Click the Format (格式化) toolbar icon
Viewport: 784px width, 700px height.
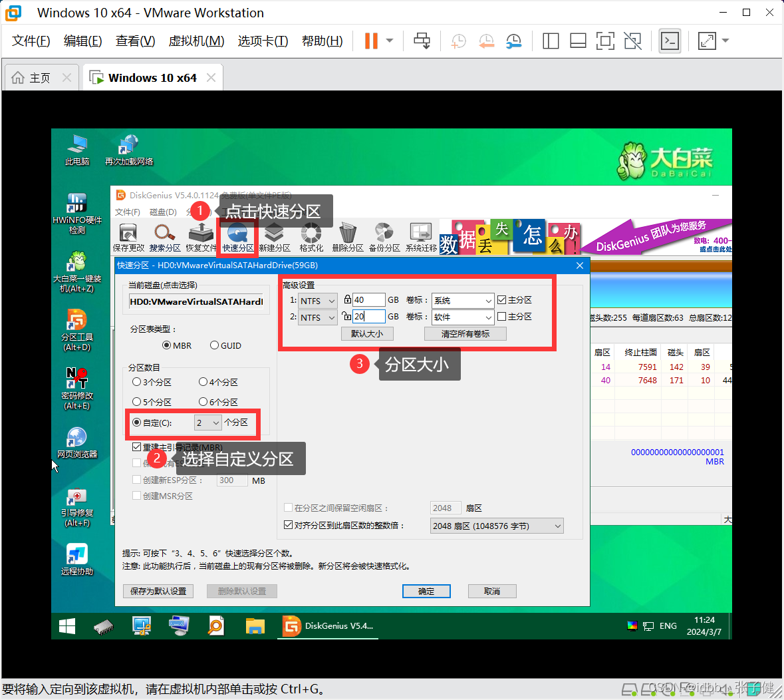pyautogui.click(x=311, y=237)
